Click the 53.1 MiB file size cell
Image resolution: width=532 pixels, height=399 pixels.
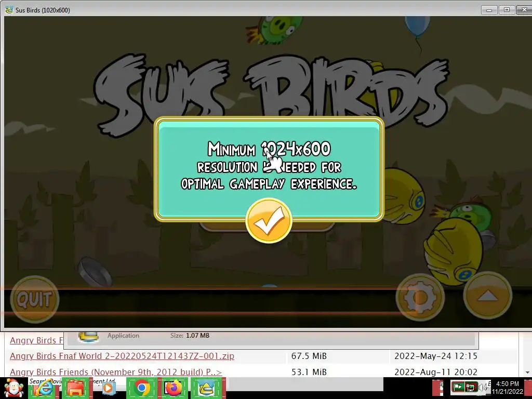point(309,372)
